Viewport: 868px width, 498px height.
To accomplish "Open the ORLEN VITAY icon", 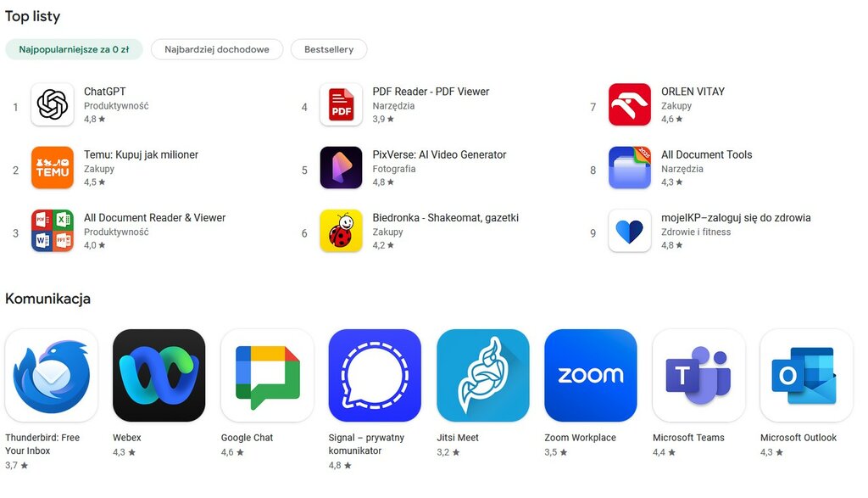I will 630,104.
